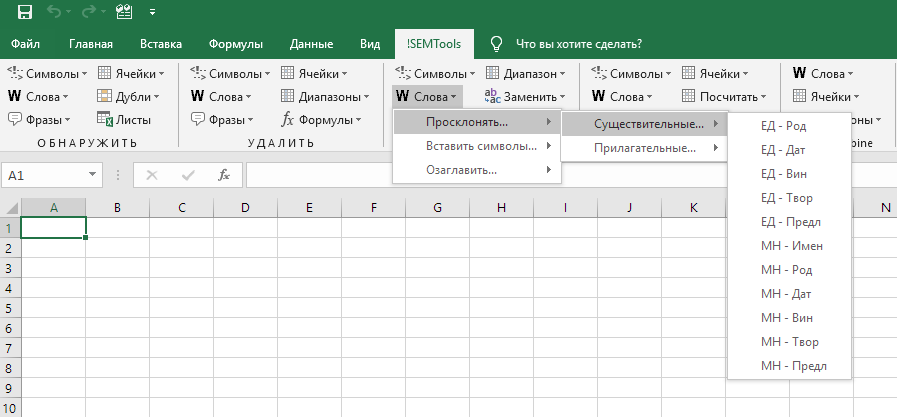
Task: Select the !SEMTools ribbon tab
Action: (x=434, y=44)
